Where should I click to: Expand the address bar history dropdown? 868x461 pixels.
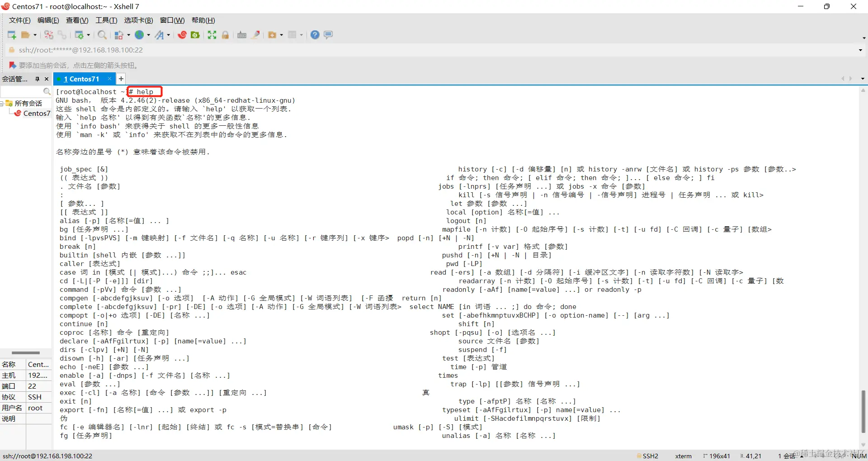pos(860,50)
